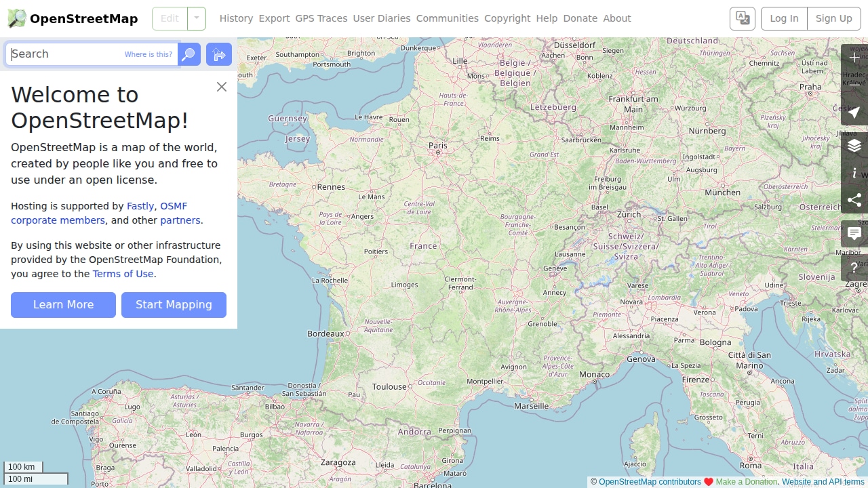The image size is (868, 488).
Task: Click the Start Mapping button
Action: point(174,305)
